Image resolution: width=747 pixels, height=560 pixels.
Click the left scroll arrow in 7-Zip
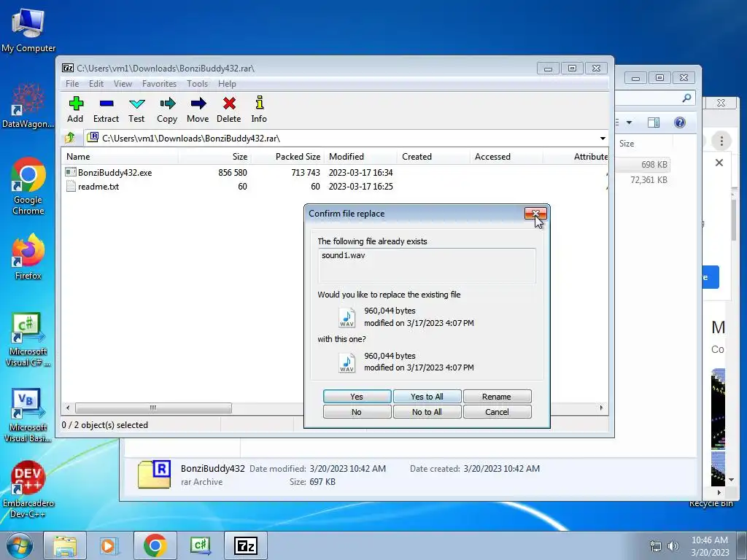coord(68,408)
